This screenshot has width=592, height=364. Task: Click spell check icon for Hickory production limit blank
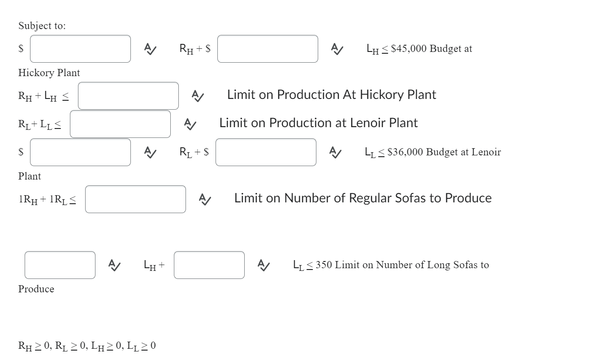click(197, 95)
